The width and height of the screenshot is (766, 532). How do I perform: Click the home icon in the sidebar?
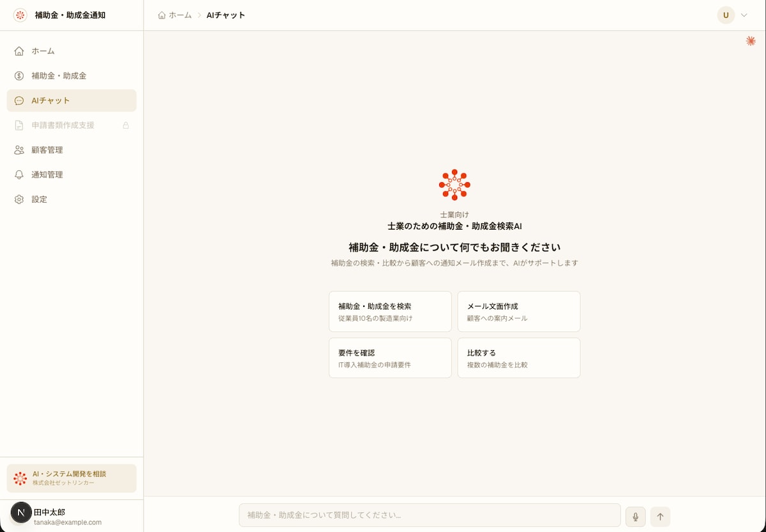(x=19, y=51)
